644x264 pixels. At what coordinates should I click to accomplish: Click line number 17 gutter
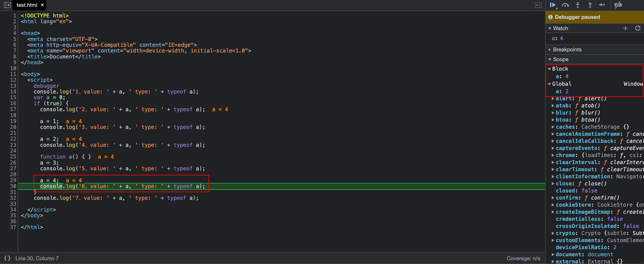13,109
